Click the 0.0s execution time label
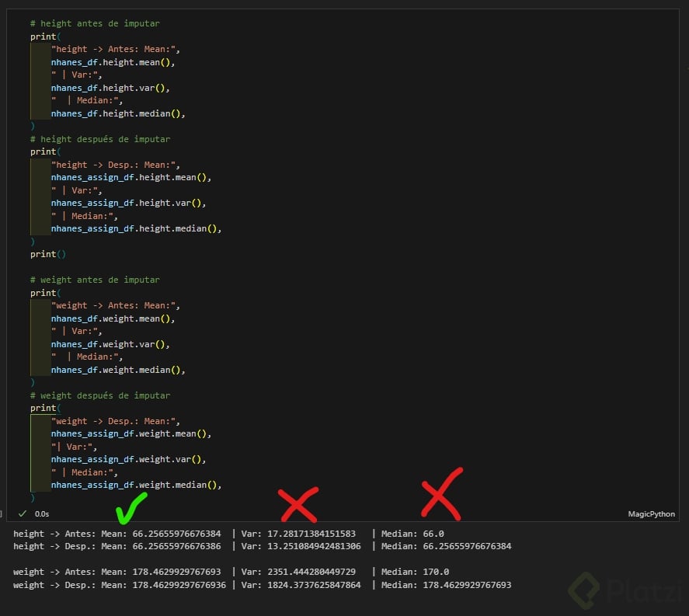 click(42, 514)
